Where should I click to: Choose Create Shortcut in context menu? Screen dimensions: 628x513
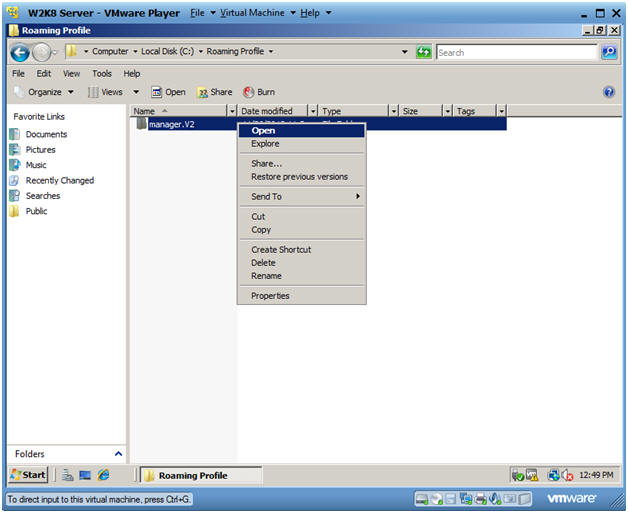coord(302,249)
